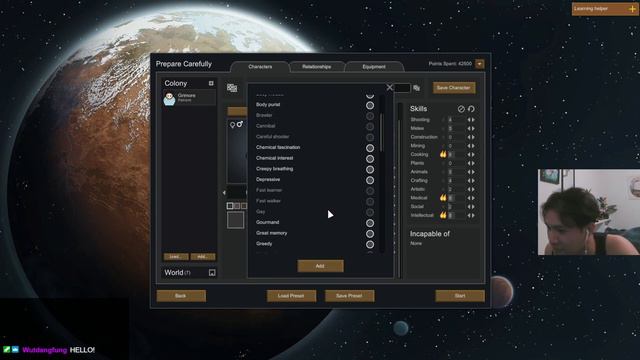Select the Great memory radio button
The height and width of the screenshot is (360, 640).
point(370,233)
